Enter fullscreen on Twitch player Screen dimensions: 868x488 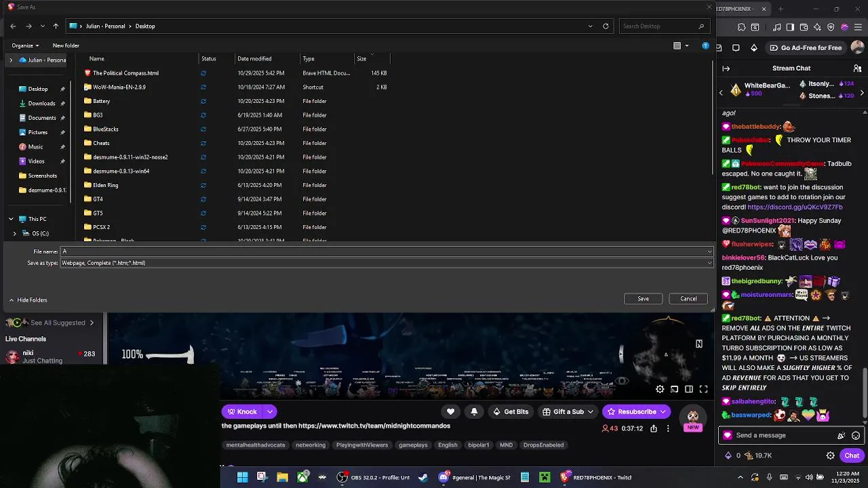[703, 389]
